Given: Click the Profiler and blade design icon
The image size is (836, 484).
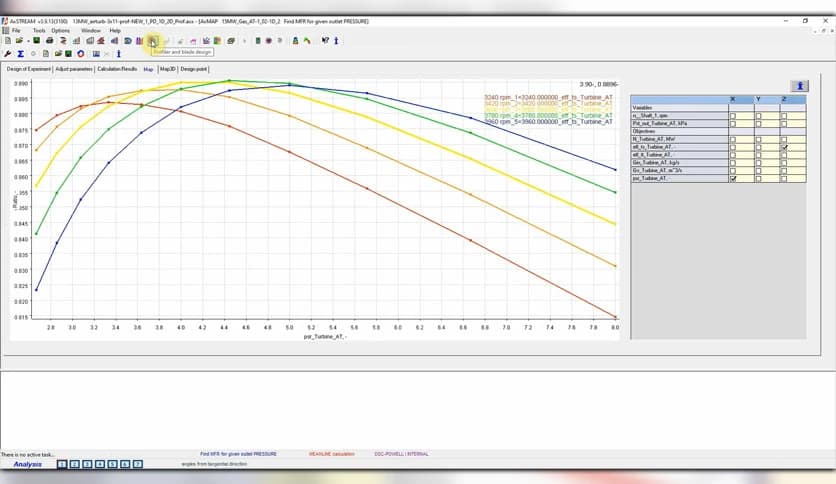Looking at the screenshot, I should (154, 41).
